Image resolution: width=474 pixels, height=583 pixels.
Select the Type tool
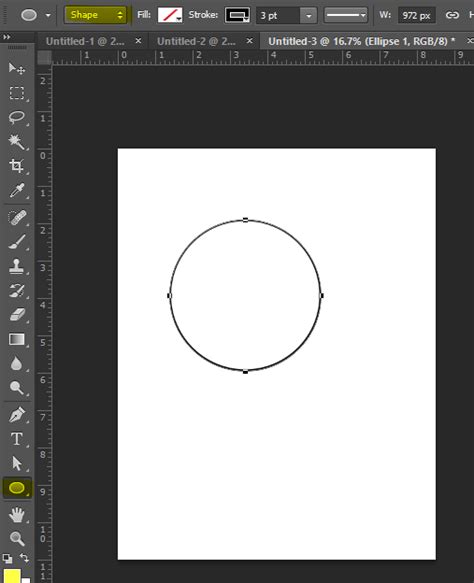coord(17,439)
